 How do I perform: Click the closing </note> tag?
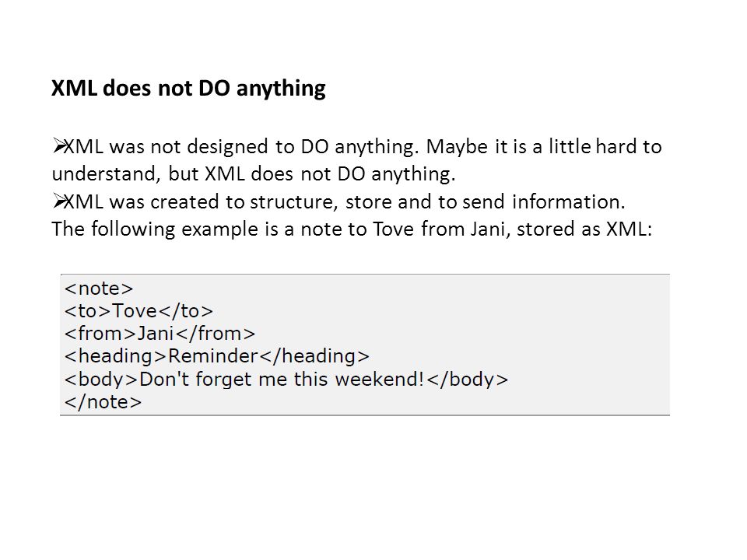[103, 402]
